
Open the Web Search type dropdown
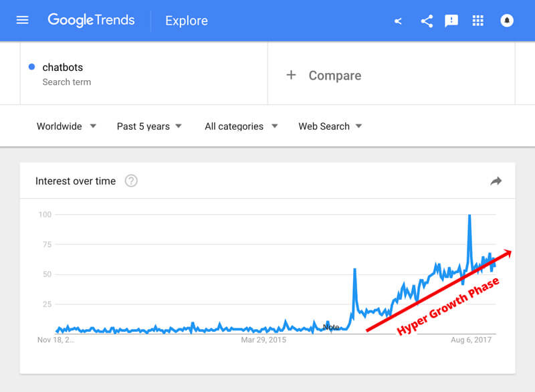(x=330, y=126)
